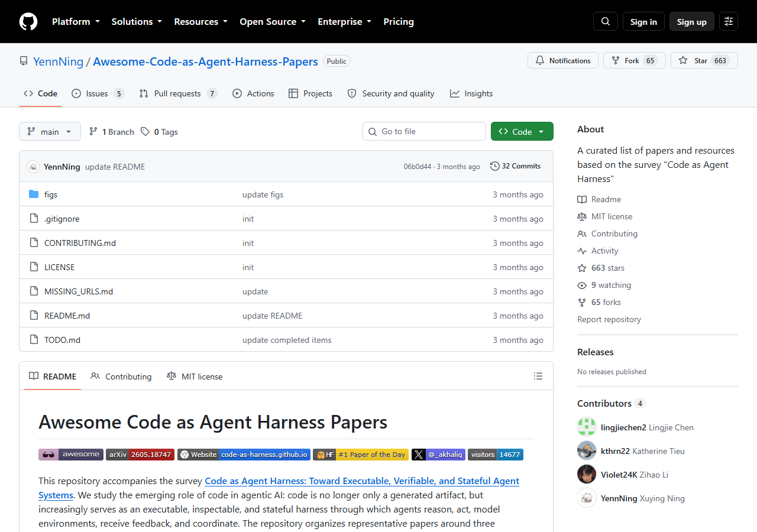Viewport: 757px width, 532px height.
Task: Open the Security and quality tab
Action: 391,93
